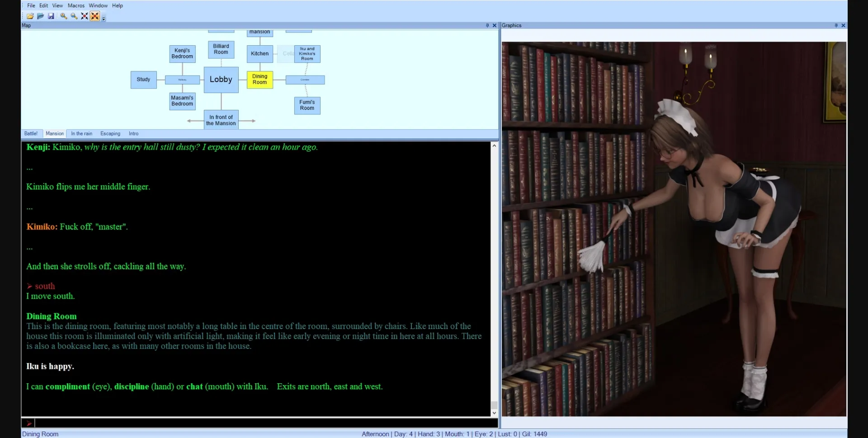Toggle auto-hide pin on Graphics panel

coord(836,25)
